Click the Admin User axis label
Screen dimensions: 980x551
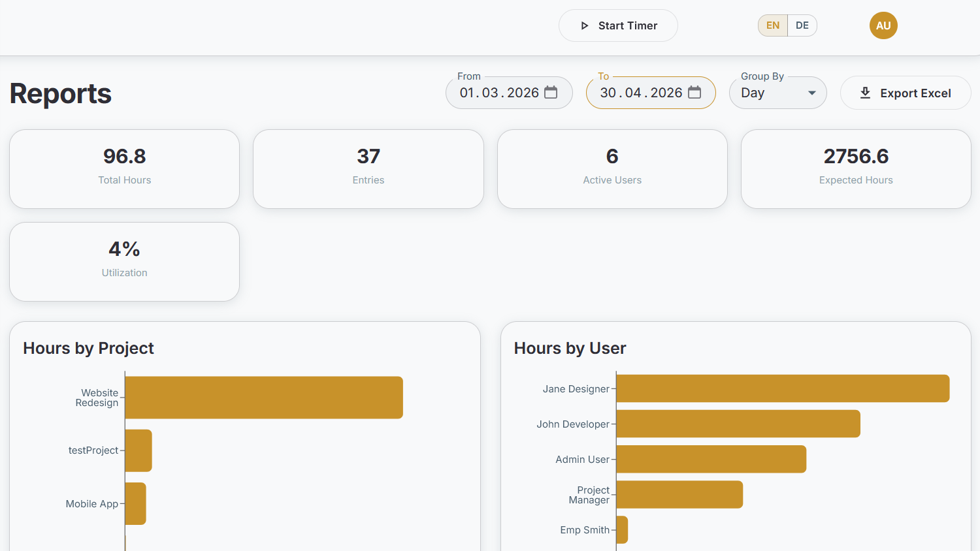pyautogui.click(x=582, y=460)
